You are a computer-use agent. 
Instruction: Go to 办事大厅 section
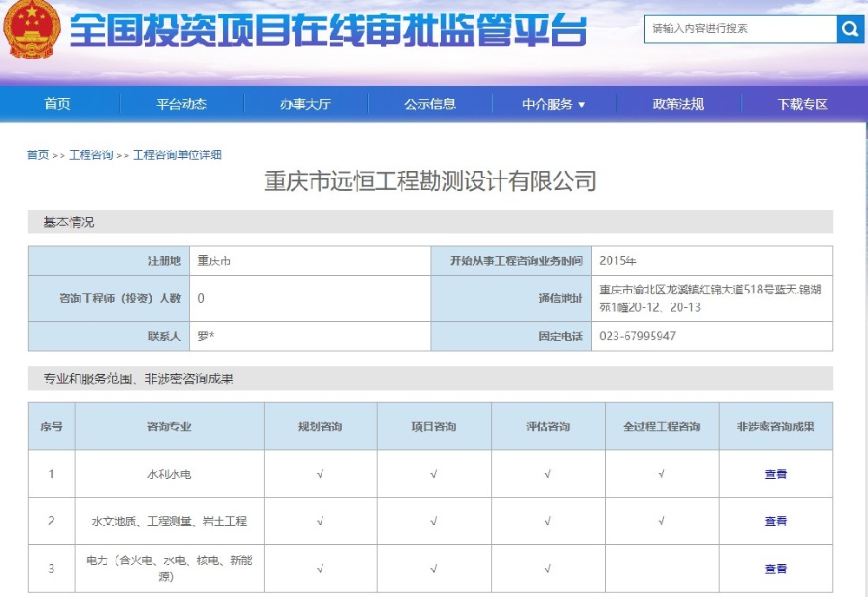[x=306, y=104]
